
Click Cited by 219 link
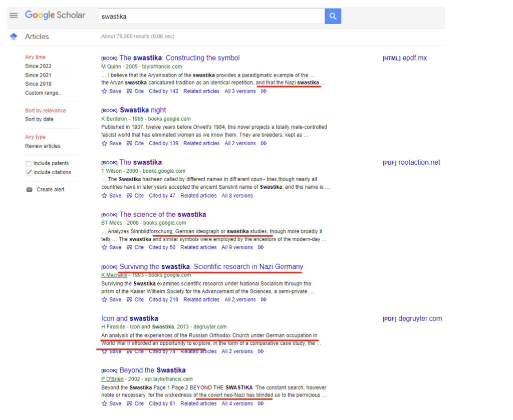point(163,300)
